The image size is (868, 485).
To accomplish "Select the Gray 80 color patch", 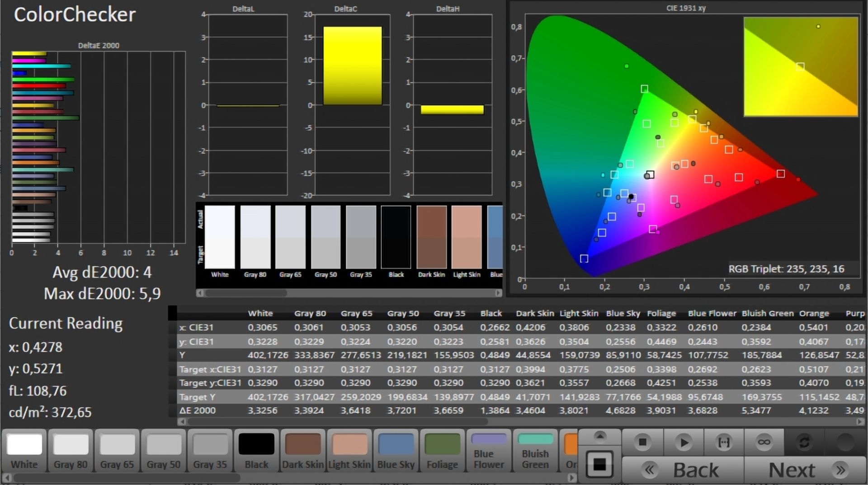I will 71,451.
